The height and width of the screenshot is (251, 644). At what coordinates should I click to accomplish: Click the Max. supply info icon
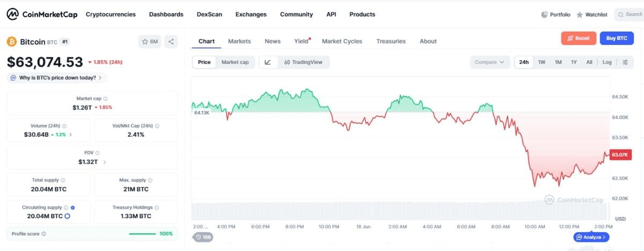point(150,180)
